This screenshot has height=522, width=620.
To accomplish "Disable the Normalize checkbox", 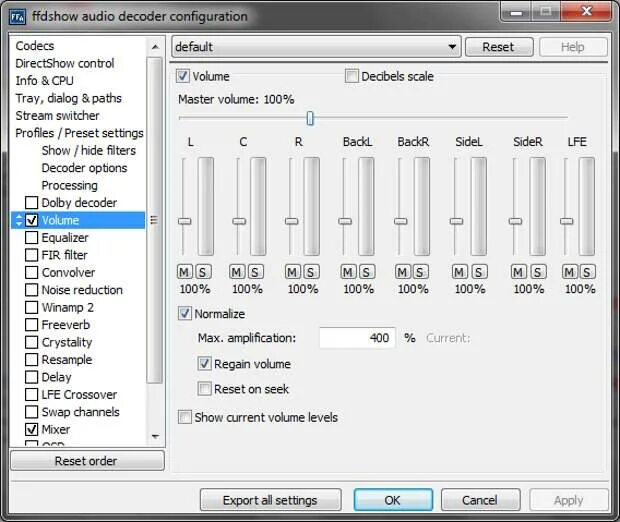I will coord(185,314).
